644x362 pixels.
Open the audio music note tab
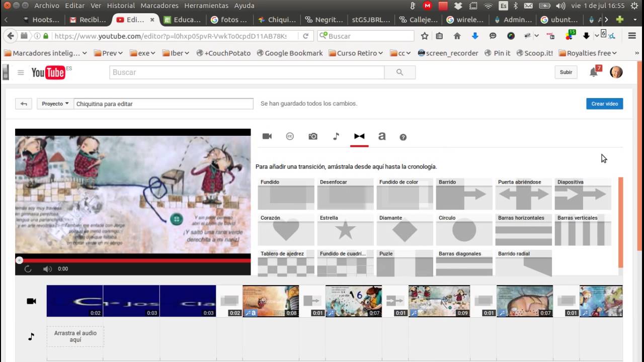pos(336,136)
